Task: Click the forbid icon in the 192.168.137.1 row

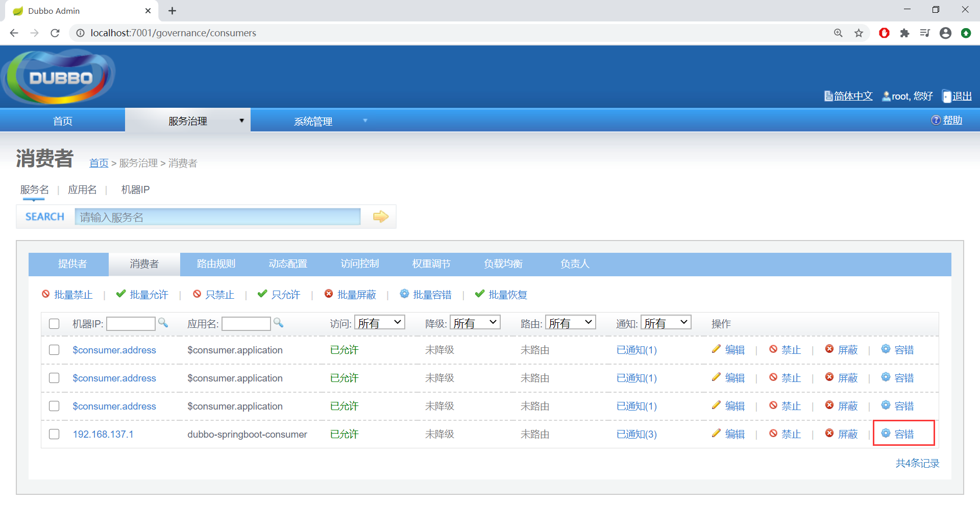Action: point(773,434)
